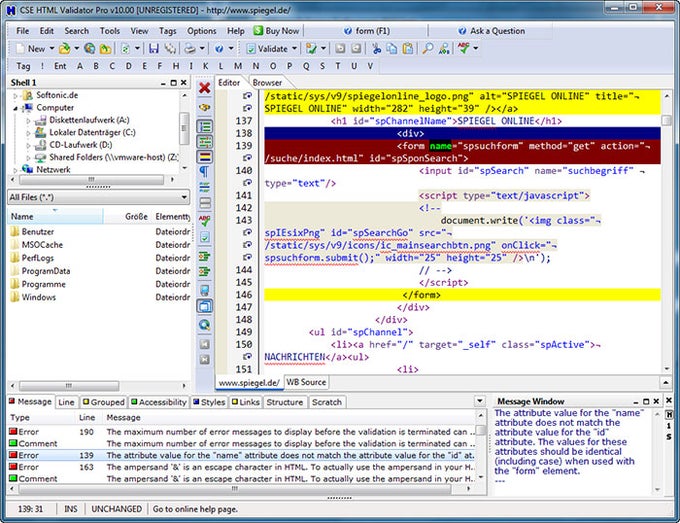Image resolution: width=680 pixels, height=523 pixels.
Task: Click the Help question mark toolbar icon
Action: (x=218, y=48)
